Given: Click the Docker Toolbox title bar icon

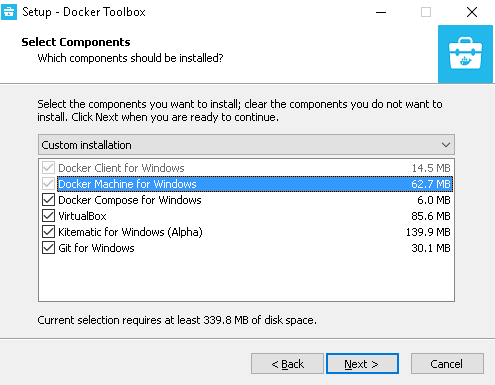Looking at the screenshot, I should click(x=9, y=12).
